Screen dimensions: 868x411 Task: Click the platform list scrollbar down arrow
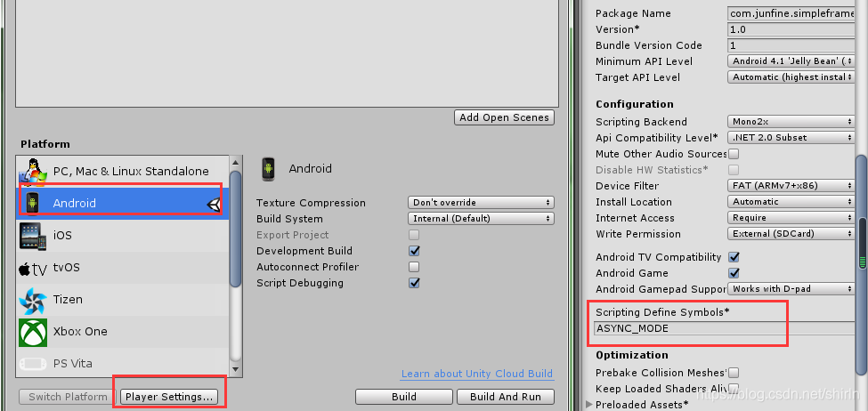(x=235, y=369)
